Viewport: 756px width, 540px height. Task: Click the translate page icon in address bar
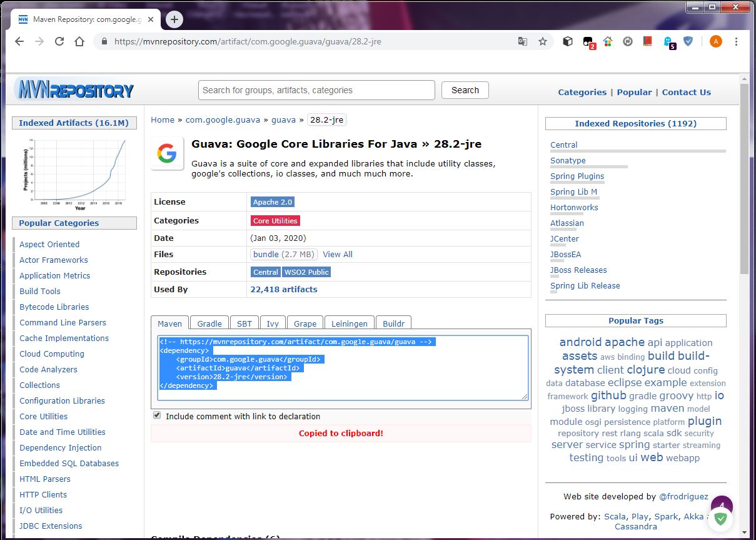(522, 41)
